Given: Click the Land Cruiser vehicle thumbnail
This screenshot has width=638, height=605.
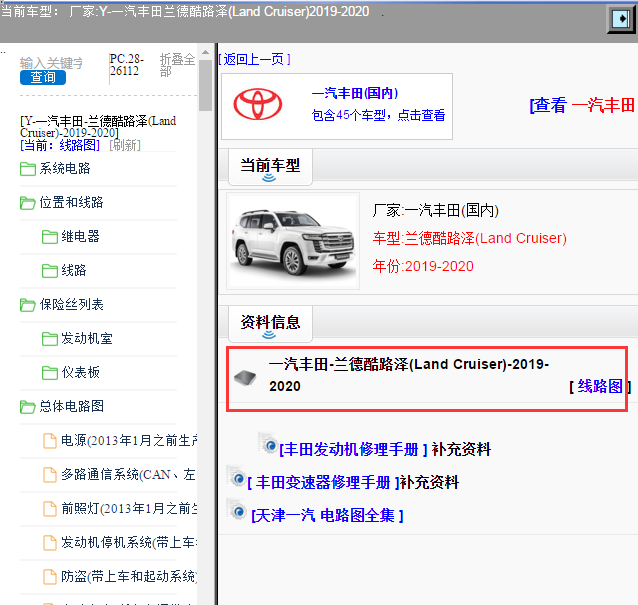Looking at the screenshot, I should pyautogui.click(x=293, y=241).
